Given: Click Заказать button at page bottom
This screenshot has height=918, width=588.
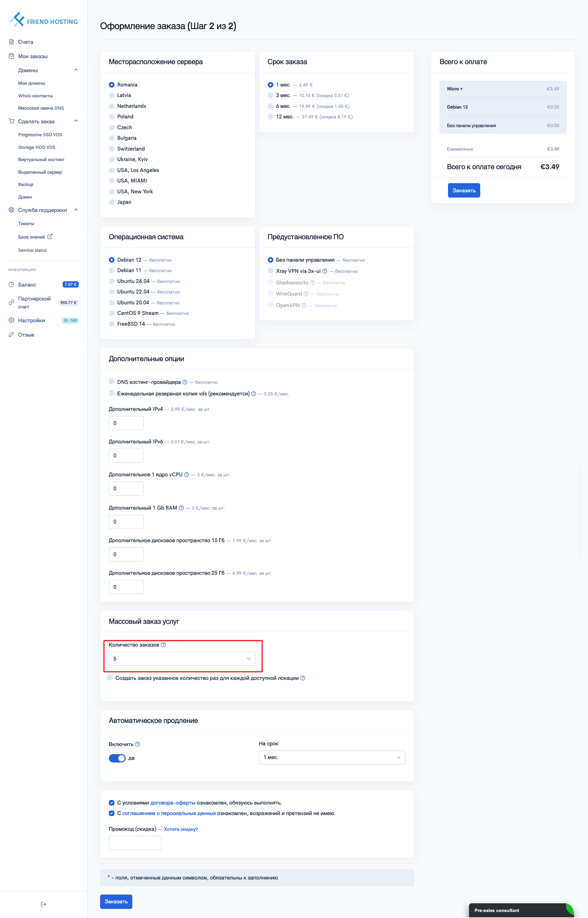Looking at the screenshot, I should [x=116, y=901].
